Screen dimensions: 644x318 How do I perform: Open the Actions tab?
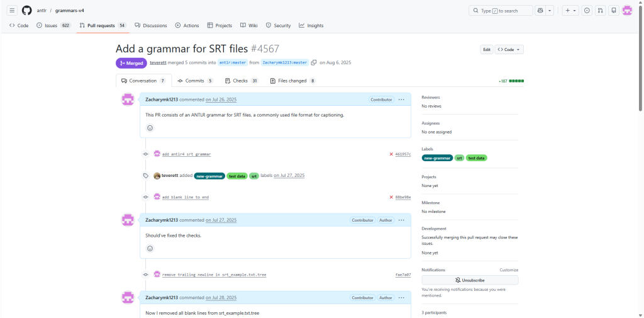point(187,26)
